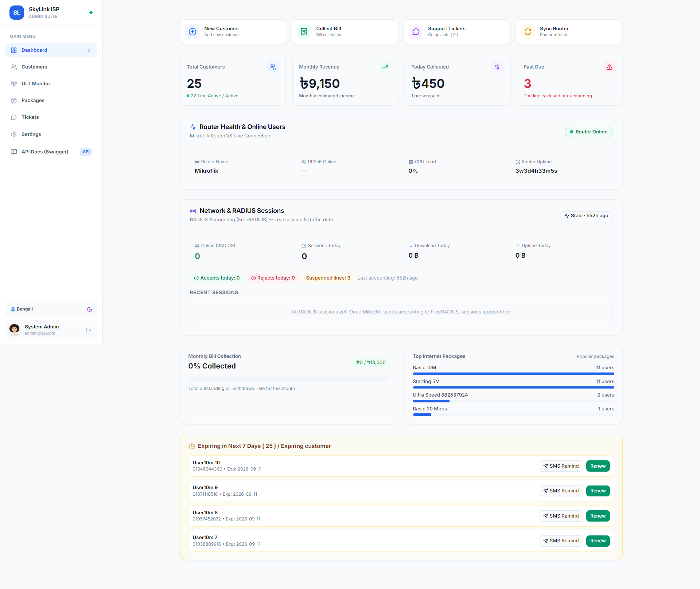
Task: Click the Basic 10M package usage bar
Action: tap(513, 374)
